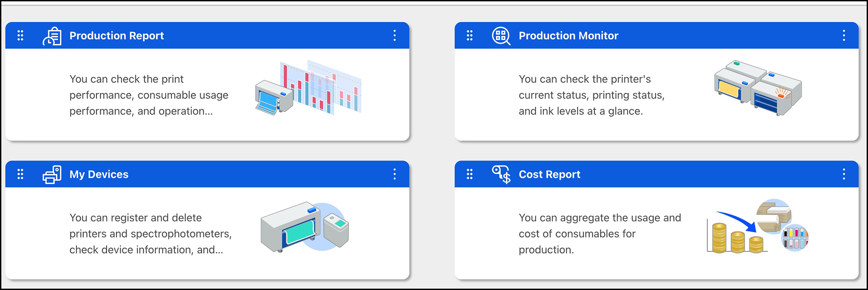Open the Cost Report three-dot menu
Image resolution: width=868 pixels, height=290 pixels.
click(844, 175)
